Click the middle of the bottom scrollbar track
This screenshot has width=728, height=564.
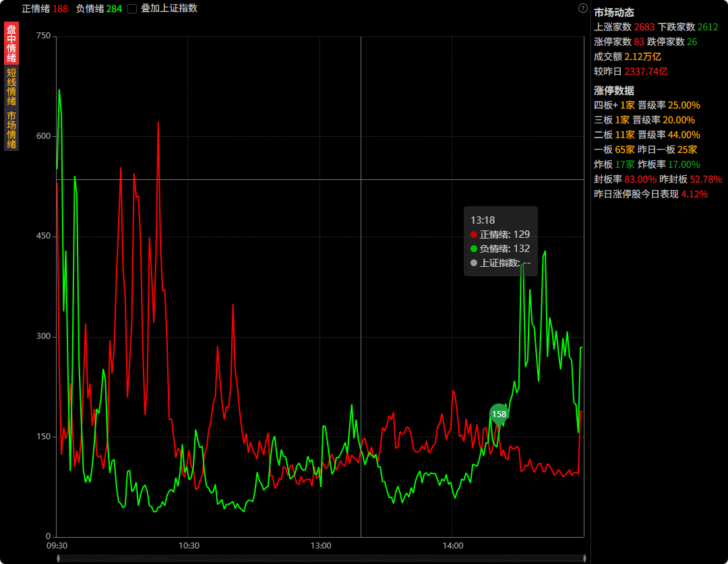click(321, 558)
